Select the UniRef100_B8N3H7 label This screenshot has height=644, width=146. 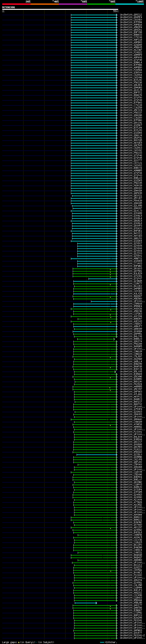131,319
